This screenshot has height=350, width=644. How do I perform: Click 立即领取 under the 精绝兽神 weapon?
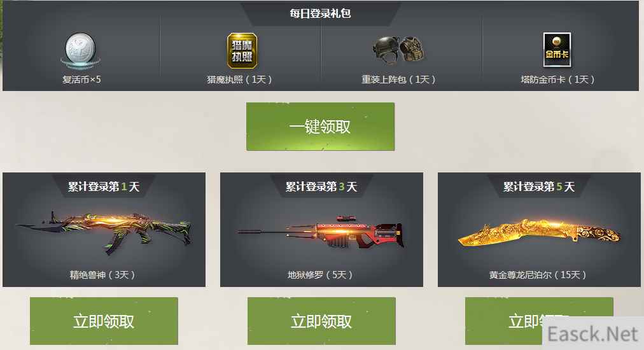pyautogui.click(x=104, y=321)
